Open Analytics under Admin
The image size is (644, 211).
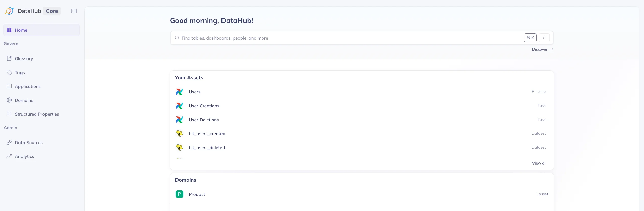point(41,156)
